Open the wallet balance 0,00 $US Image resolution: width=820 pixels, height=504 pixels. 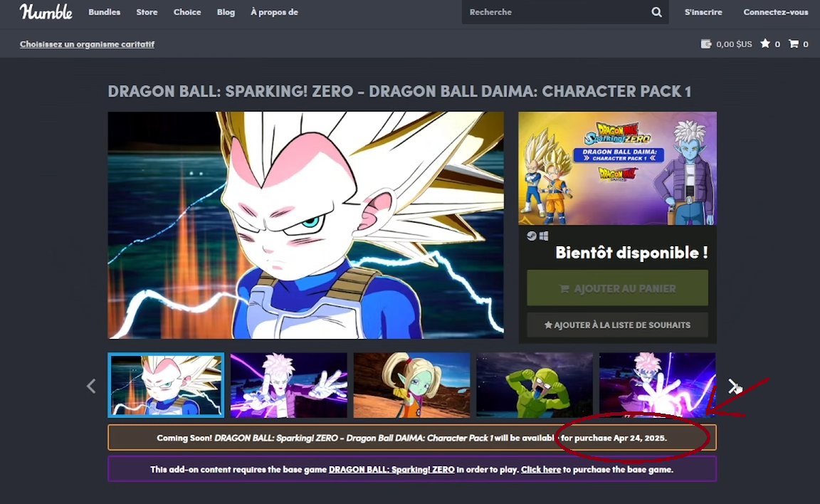tap(726, 44)
